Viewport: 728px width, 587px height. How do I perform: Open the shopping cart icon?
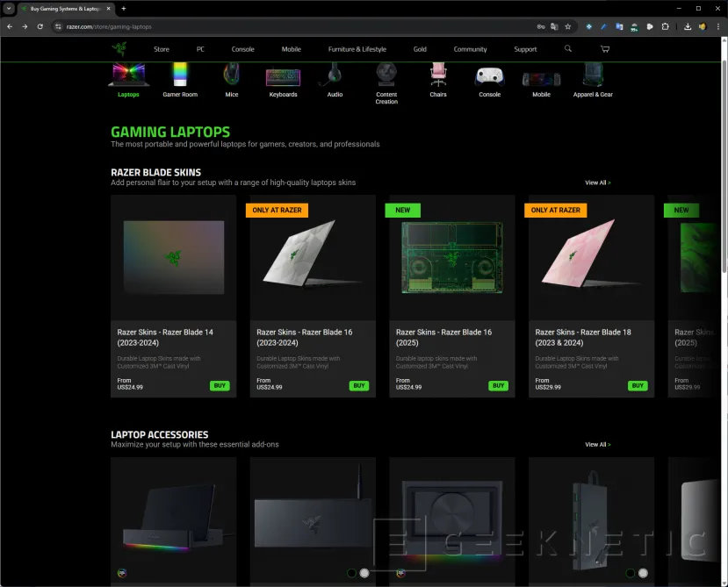coord(605,49)
